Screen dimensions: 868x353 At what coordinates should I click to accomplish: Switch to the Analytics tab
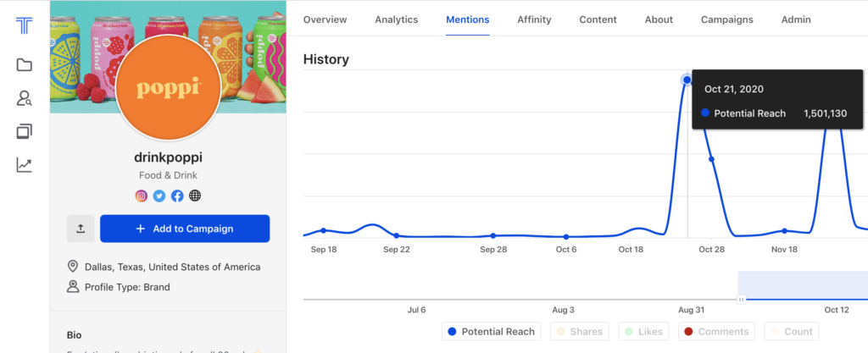397,19
